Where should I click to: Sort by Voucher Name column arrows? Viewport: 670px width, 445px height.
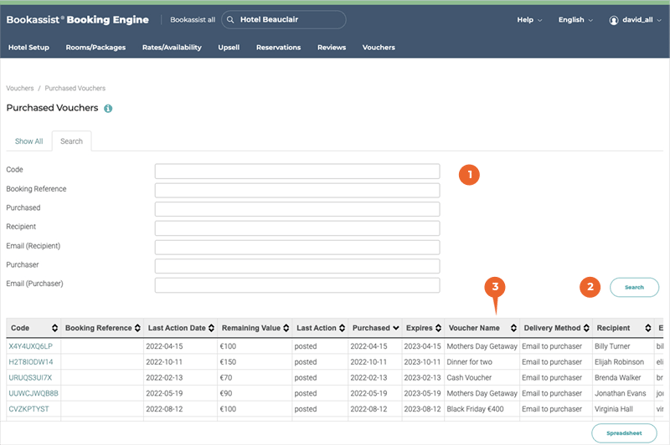tap(513, 328)
